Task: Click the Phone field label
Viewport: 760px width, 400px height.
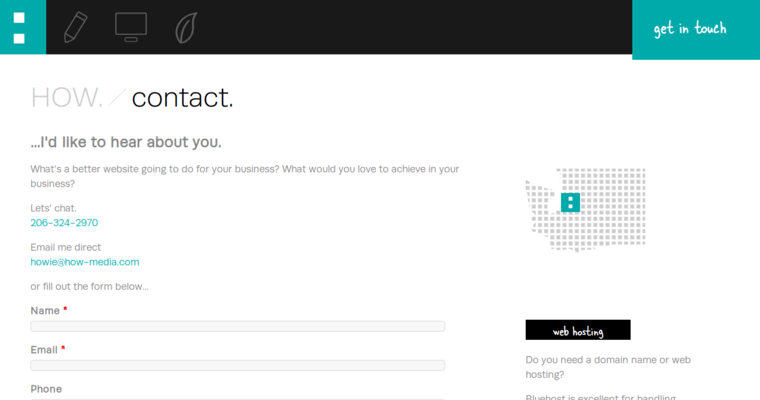Action: [46, 389]
